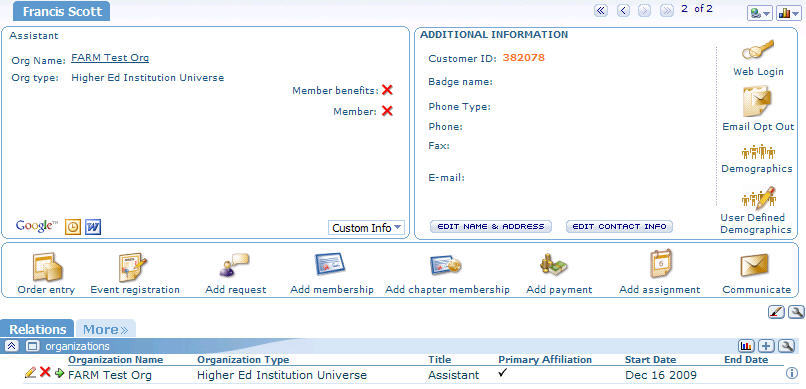Click the red X next to Member:
This screenshot has width=806, height=389.
[387, 110]
